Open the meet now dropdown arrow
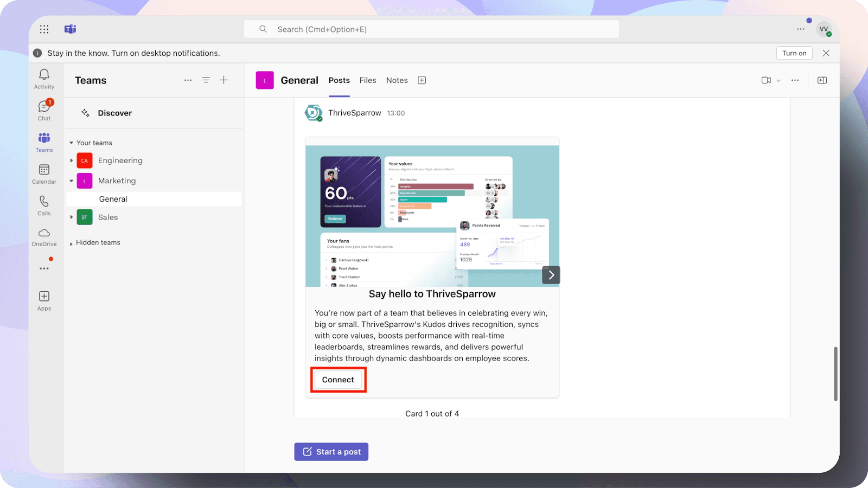The image size is (868, 488). point(778,81)
